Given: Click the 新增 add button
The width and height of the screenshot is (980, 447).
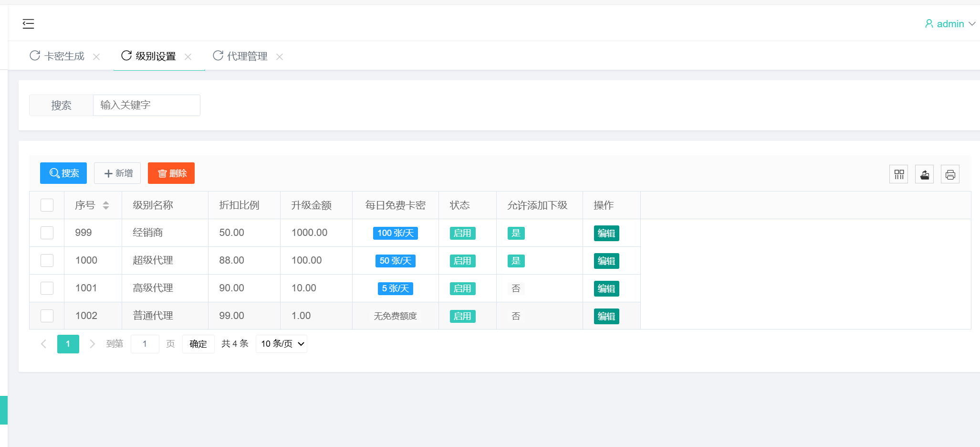Looking at the screenshot, I should click(x=117, y=173).
